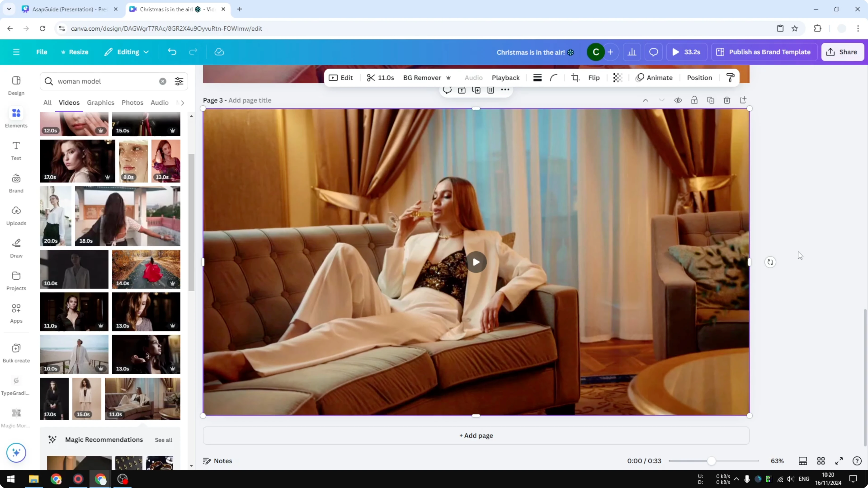Viewport: 868px width, 488px height.
Task: Click See all in Magic Recommendations
Action: coord(163,439)
